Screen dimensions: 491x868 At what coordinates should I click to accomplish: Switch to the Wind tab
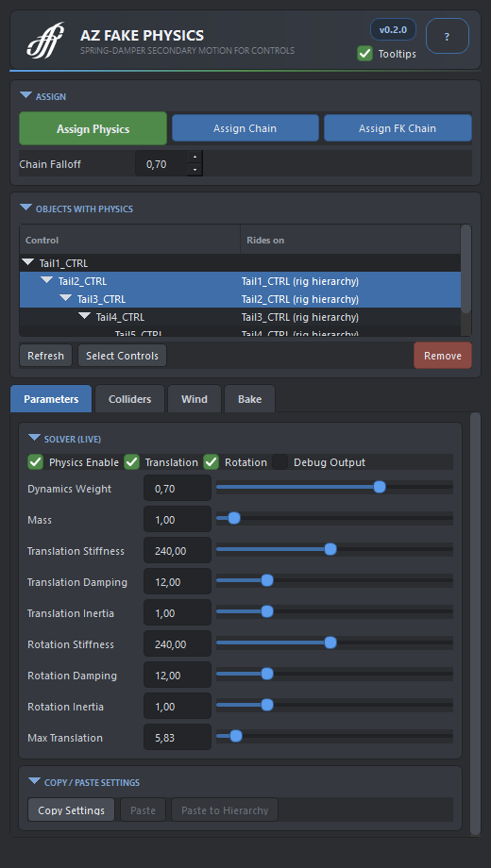point(195,399)
